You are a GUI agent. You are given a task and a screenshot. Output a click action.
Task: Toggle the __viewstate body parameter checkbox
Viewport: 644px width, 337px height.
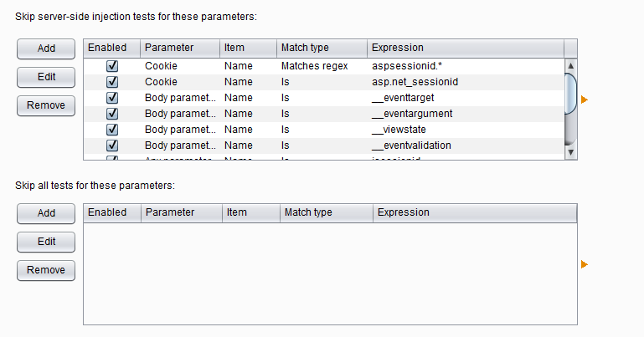112,130
